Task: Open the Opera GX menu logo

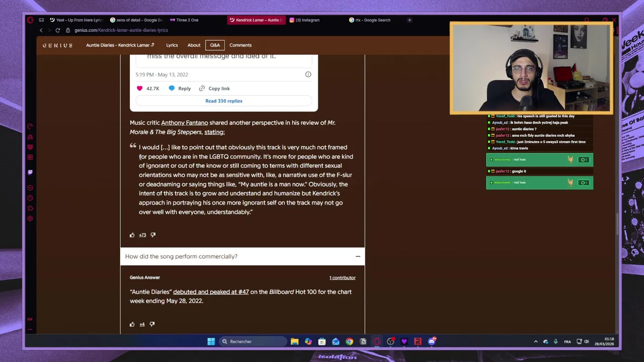Action: tap(30, 20)
